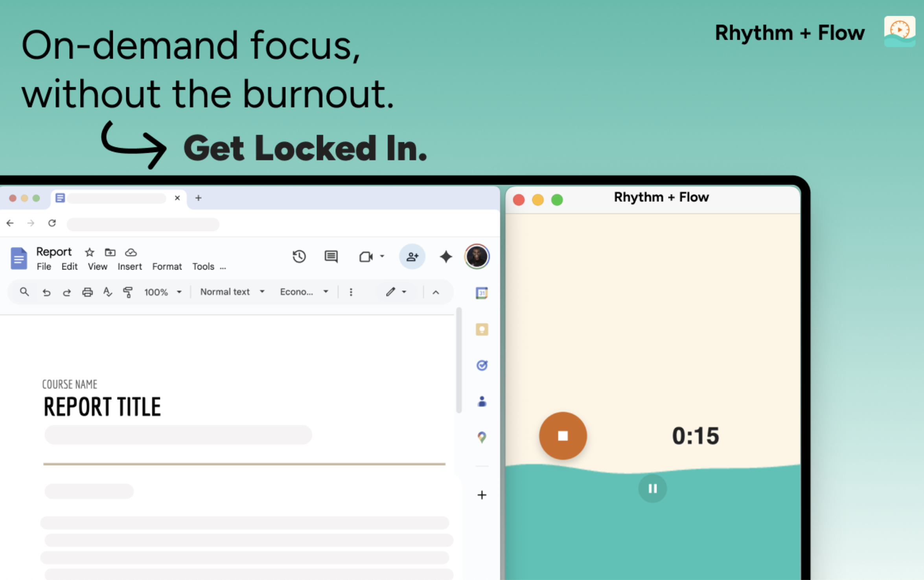
Task: Share the document with people
Action: 412,257
